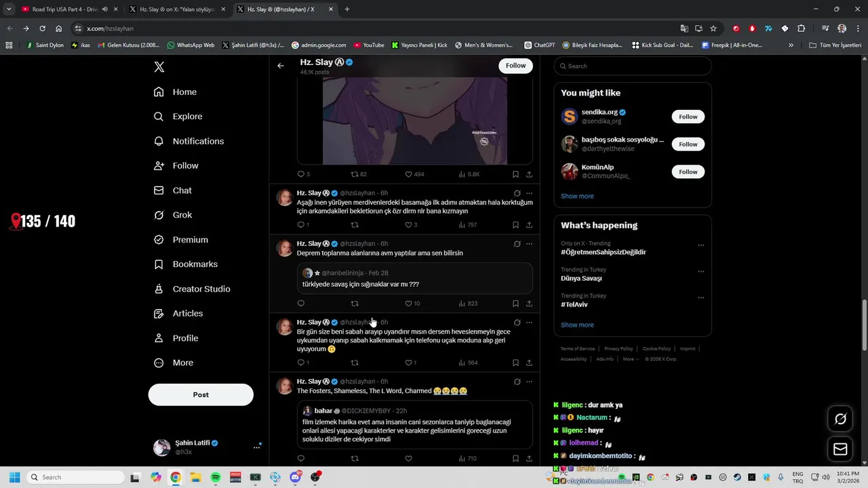Switch to Road Trip USA Part 4 tab
868x488 pixels.
(68, 9)
